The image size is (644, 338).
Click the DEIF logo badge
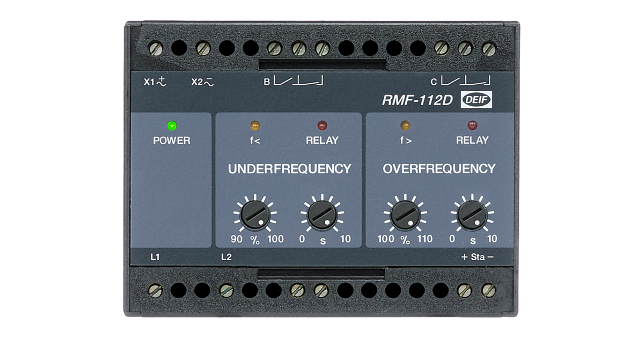point(477,100)
